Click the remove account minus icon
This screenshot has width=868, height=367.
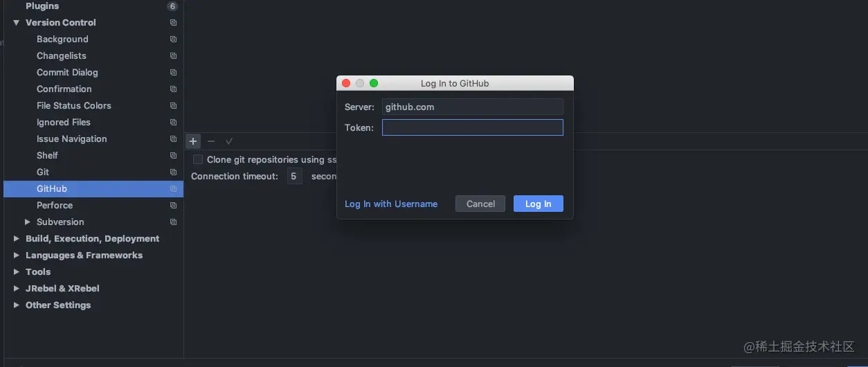[x=211, y=141]
